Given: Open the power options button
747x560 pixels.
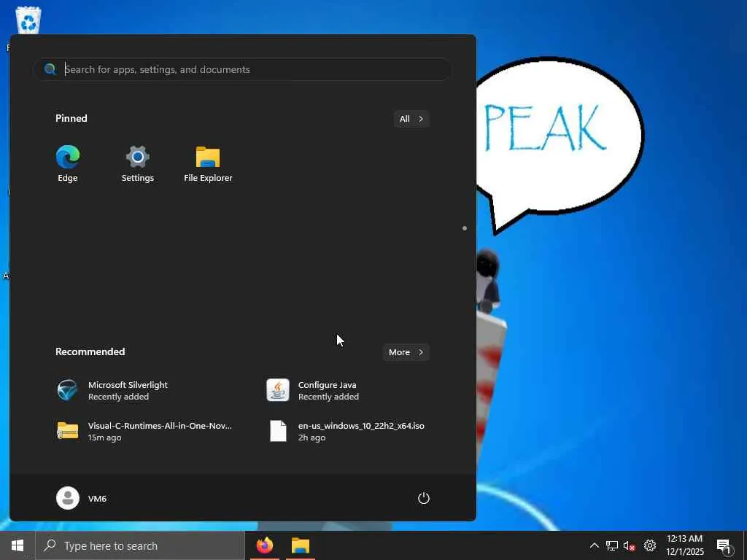Looking at the screenshot, I should pyautogui.click(x=424, y=498).
